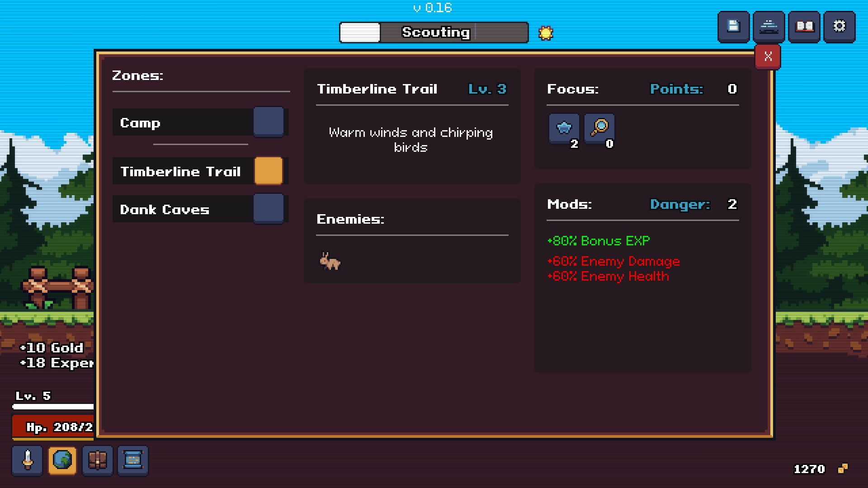The width and height of the screenshot is (868, 488).
Task: Open the world globe map icon
Action: pos(62,460)
